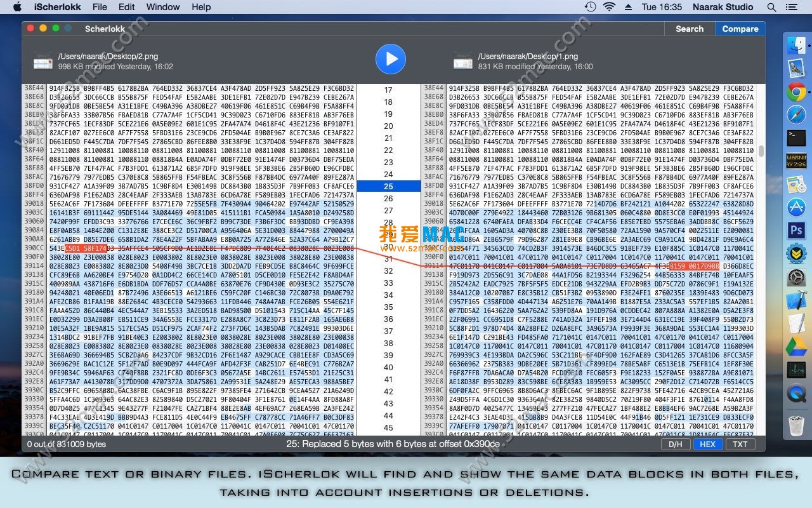Click the 1.png file icon on the right

[462, 61]
